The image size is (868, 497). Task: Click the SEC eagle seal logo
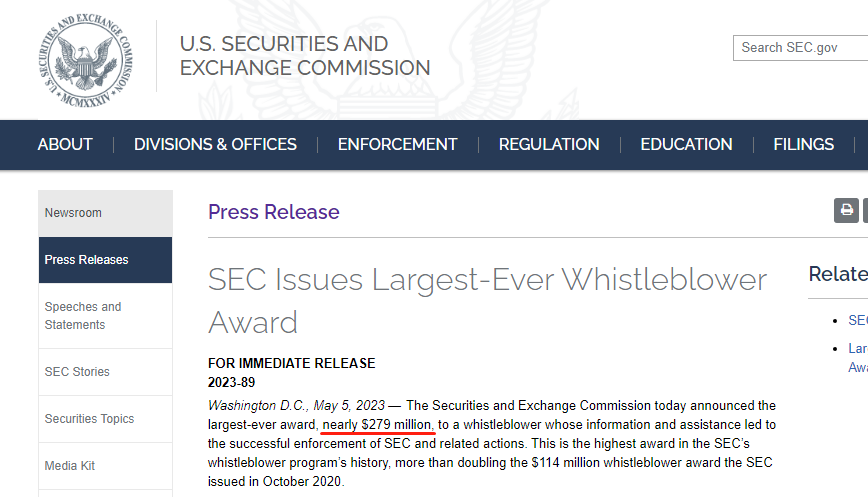tap(85, 60)
